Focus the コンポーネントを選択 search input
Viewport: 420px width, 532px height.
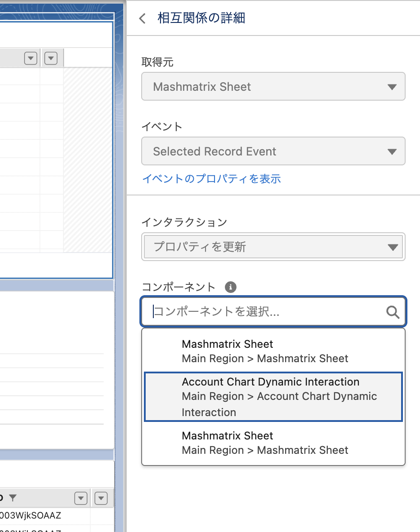[x=265, y=312]
